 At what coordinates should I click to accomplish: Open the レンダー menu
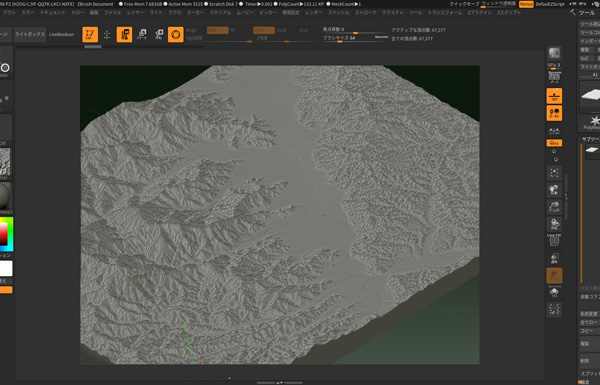pos(314,13)
